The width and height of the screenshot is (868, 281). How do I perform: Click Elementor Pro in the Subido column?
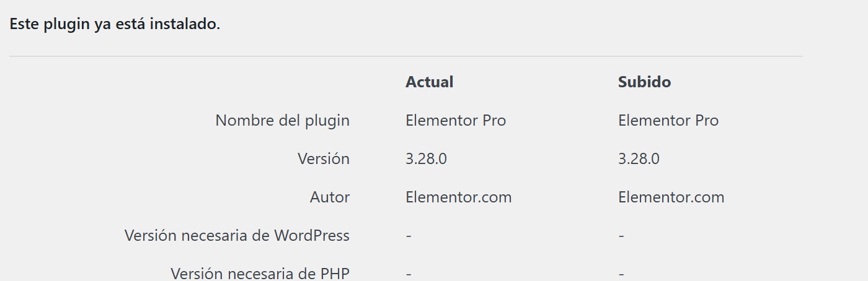(x=668, y=121)
